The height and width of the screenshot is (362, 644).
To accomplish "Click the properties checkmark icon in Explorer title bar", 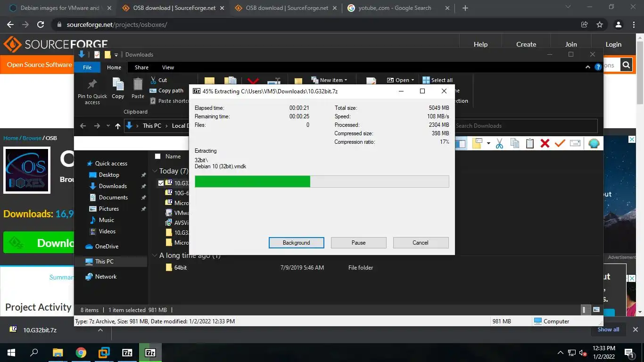I will coord(97,55).
